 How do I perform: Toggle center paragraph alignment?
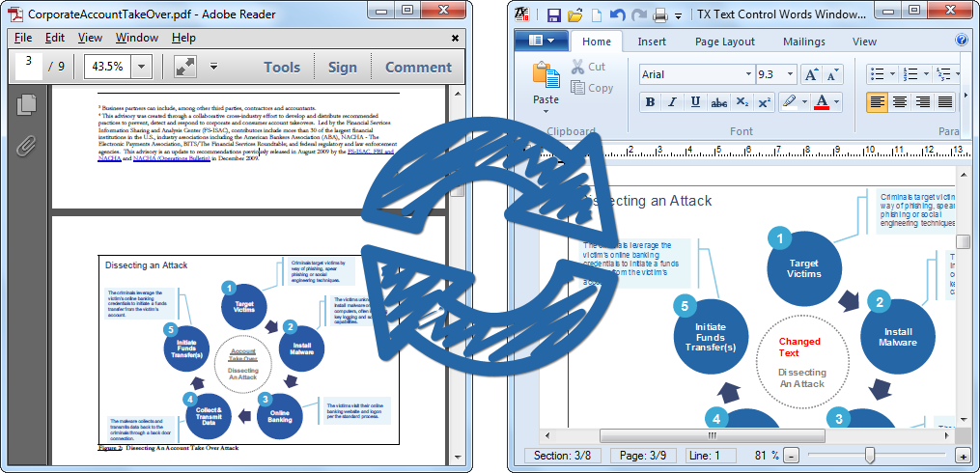(x=900, y=102)
